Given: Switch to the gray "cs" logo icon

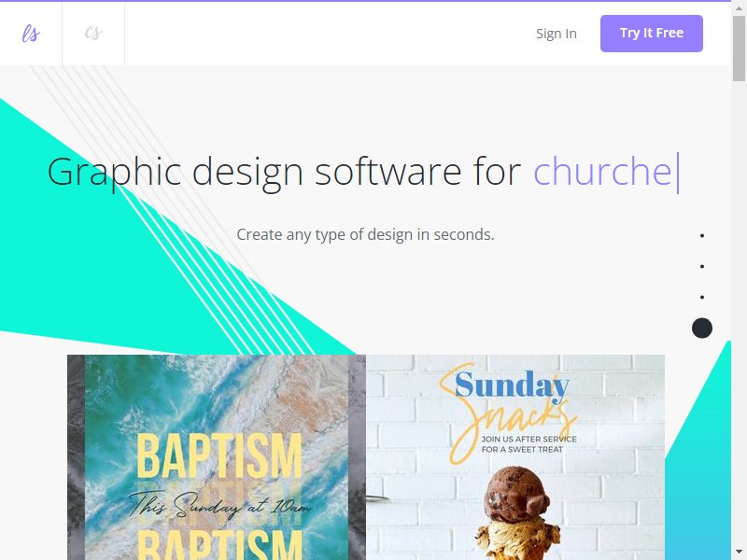Looking at the screenshot, I should point(93,33).
